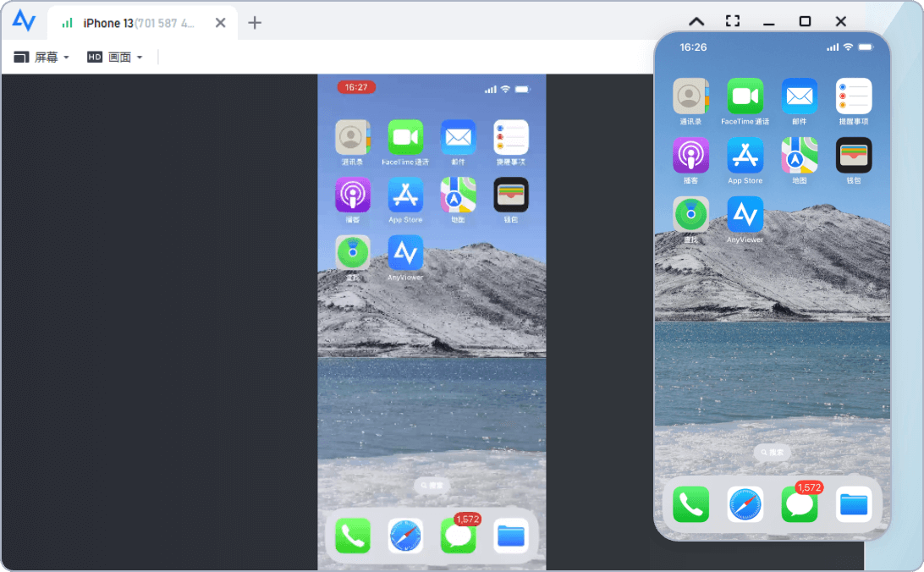Close the iPhone 13 tab

tap(220, 23)
